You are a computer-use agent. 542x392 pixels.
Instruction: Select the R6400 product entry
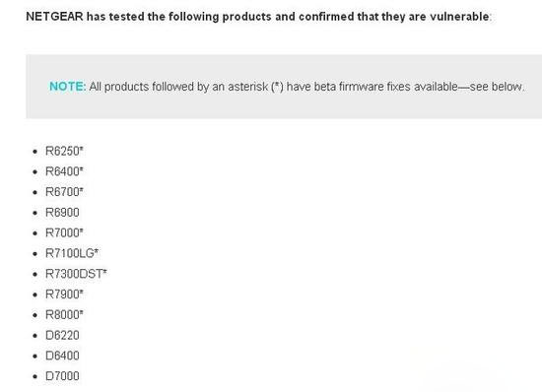(64, 171)
